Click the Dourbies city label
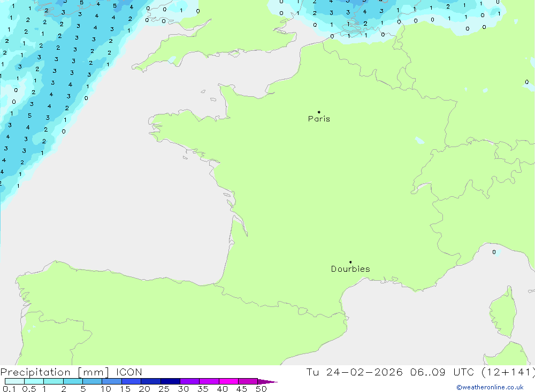The image size is (535, 392). tap(350, 269)
